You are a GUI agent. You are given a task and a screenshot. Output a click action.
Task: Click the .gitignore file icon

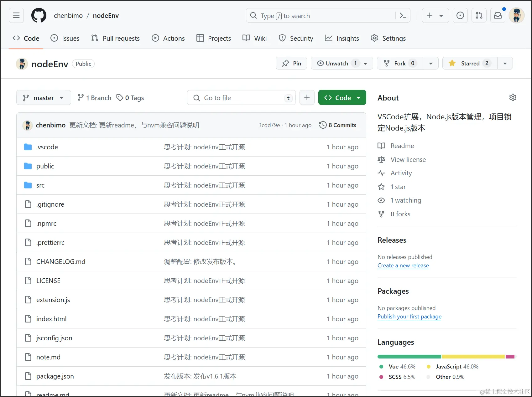click(28, 204)
